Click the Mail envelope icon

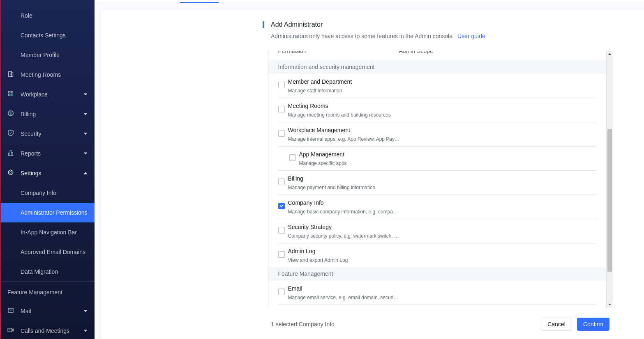[11, 311]
